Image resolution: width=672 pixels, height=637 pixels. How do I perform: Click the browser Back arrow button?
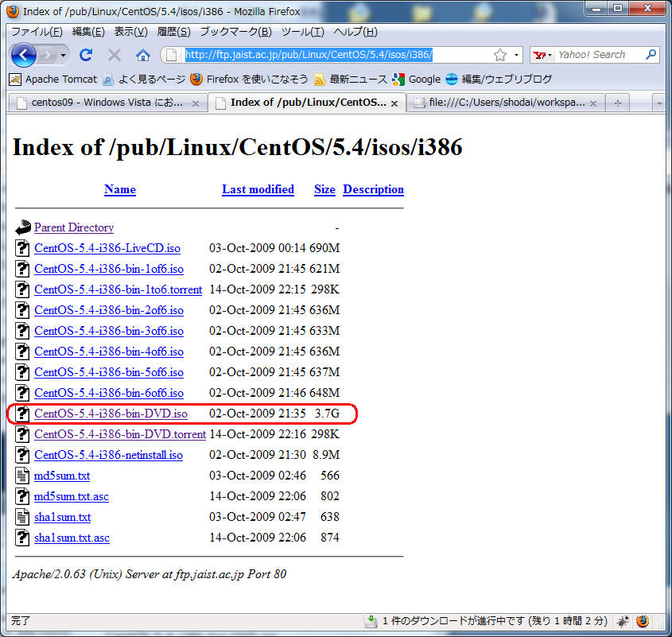point(24,55)
